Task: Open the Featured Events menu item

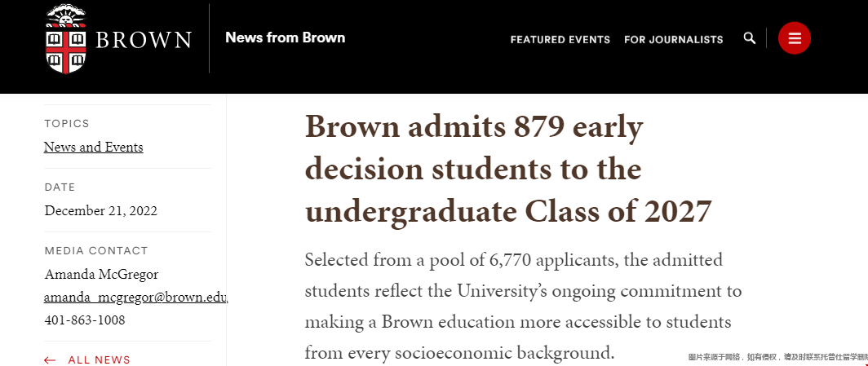Action: coord(560,40)
